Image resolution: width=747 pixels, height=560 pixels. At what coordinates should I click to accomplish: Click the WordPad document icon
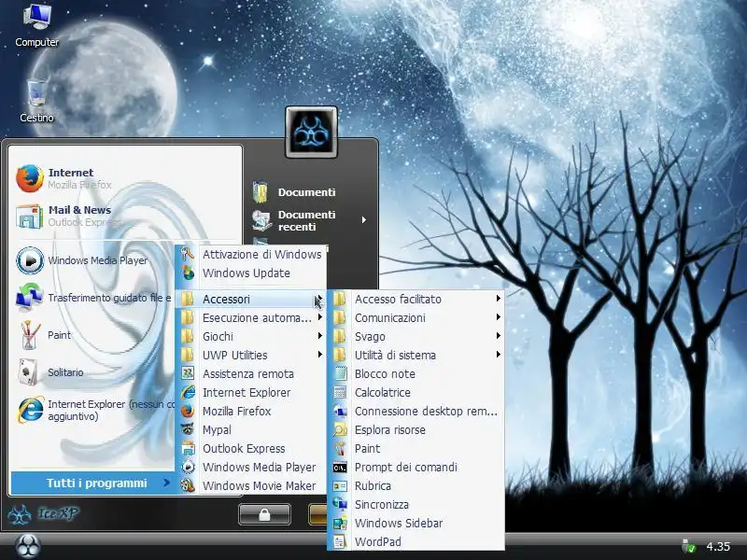pos(340,541)
